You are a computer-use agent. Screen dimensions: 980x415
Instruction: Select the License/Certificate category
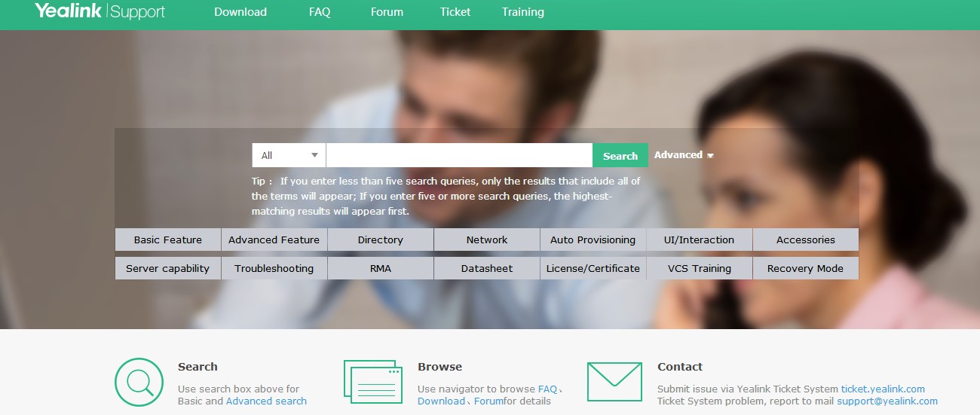click(593, 268)
